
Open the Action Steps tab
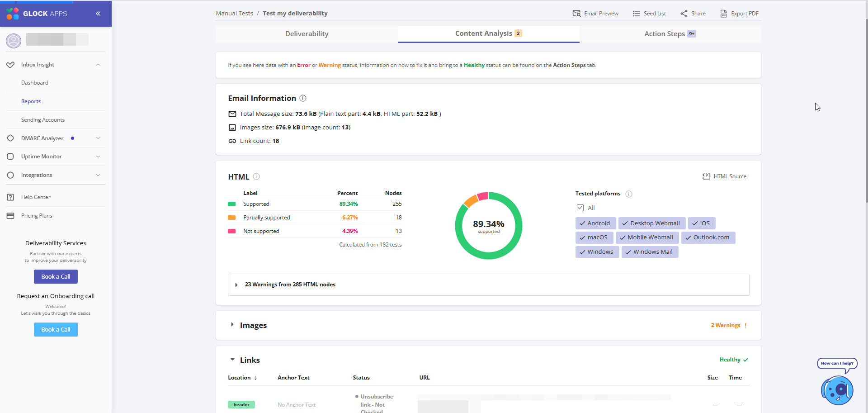point(670,34)
